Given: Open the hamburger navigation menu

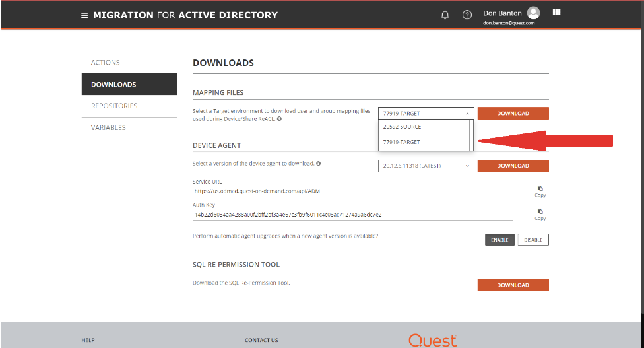Looking at the screenshot, I should coord(84,15).
